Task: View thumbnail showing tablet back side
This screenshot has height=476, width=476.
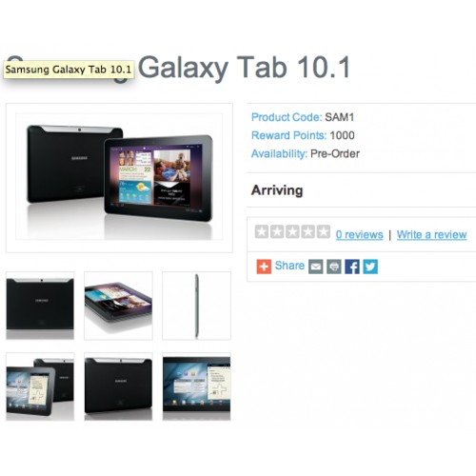Action: pyautogui.click(x=40, y=306)
